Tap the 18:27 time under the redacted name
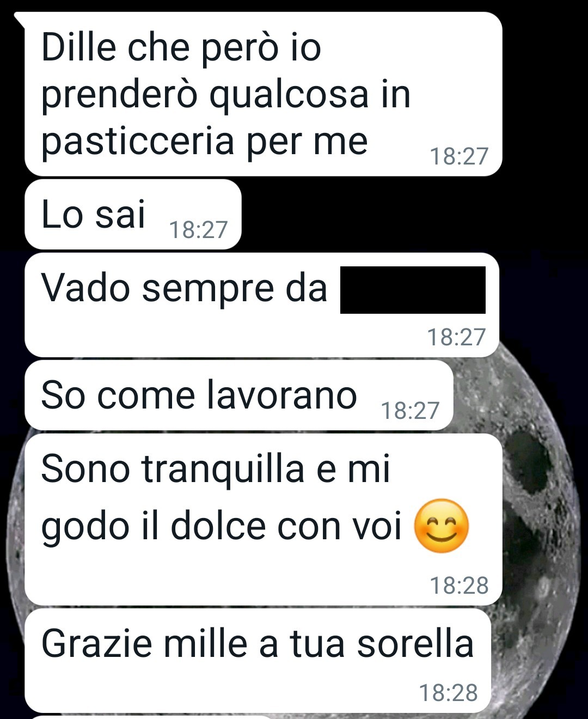This screenshot has width=588, height=719. 456,337
